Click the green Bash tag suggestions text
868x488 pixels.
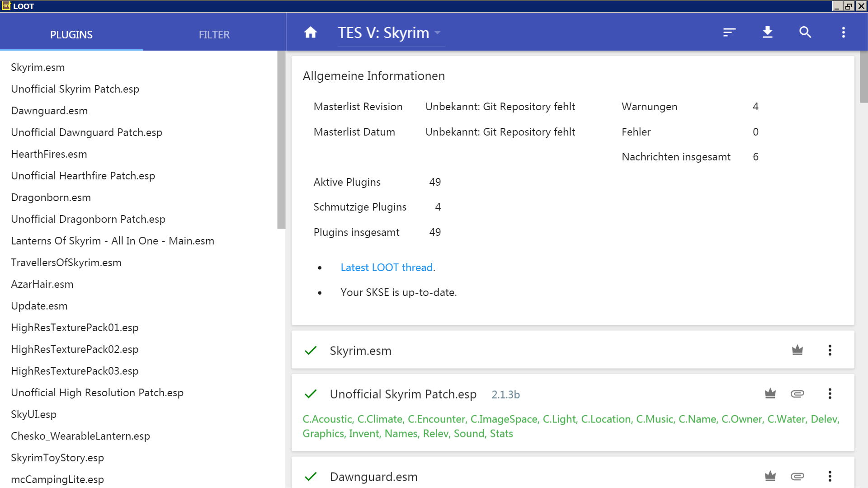coord(571,426)
